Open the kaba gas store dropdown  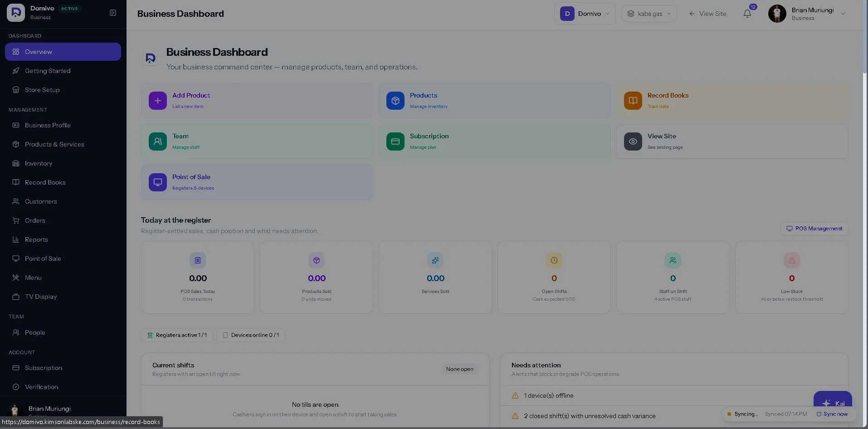649,14
